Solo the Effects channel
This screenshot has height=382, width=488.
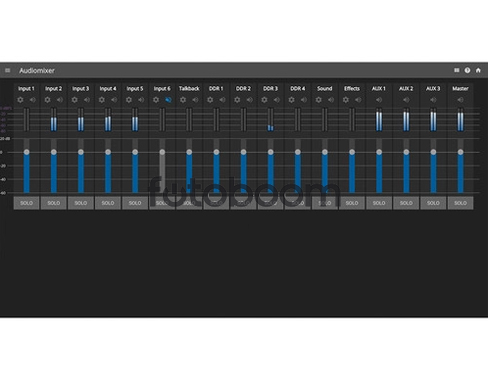[352, 203]
